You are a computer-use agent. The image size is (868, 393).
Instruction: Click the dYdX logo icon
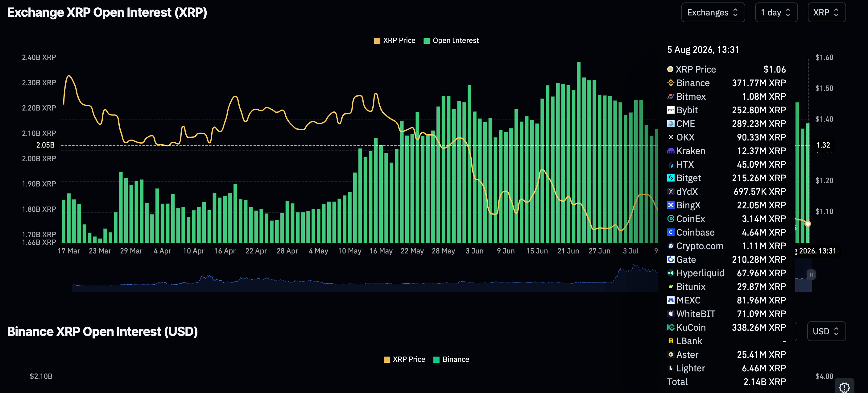(x=671, y=192)
